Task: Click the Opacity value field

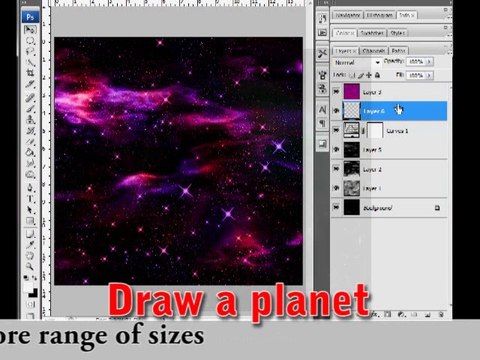Action: coord(416,62)
